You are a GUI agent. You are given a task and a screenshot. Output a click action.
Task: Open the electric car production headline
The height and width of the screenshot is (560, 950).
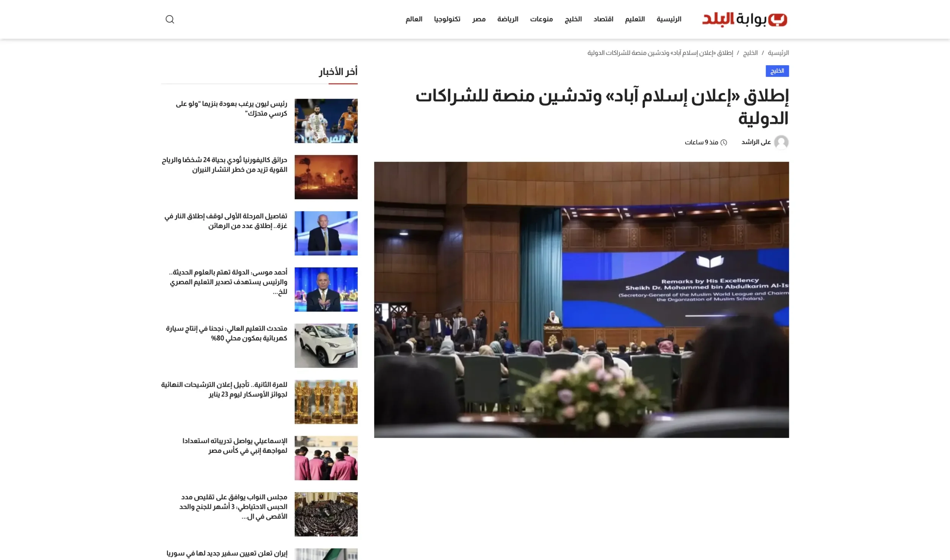(x=226, y=333)
